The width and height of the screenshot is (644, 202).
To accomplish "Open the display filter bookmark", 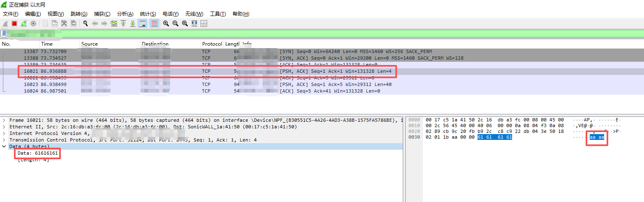I will pos(4,33).
